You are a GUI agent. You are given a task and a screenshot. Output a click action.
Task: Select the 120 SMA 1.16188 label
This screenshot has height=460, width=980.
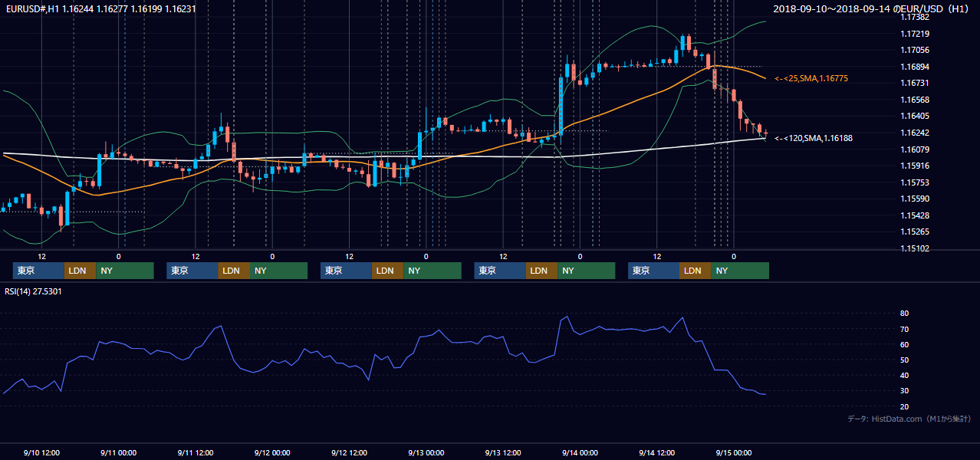coord(814,138)
